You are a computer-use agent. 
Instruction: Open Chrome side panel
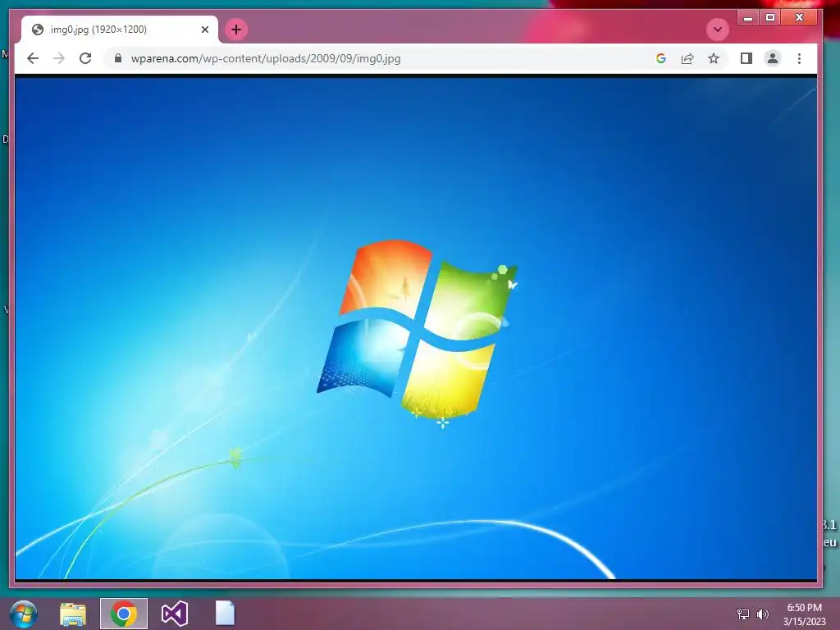point(746,58)
